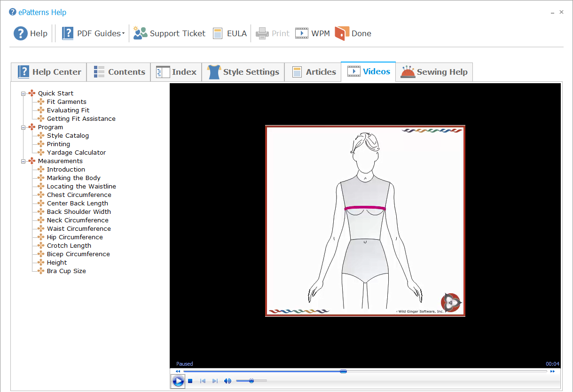Viewport: 573px width, 392px height.
Task: Click the Done exit icon
Action: (x=342, y=33)
